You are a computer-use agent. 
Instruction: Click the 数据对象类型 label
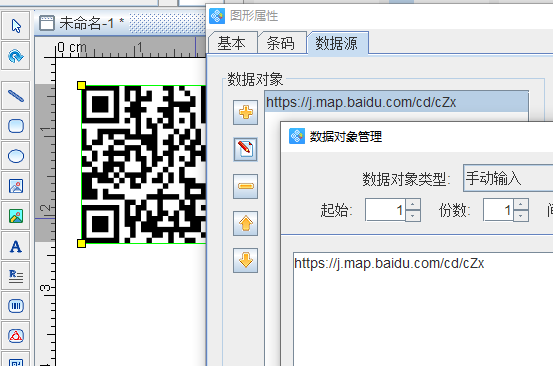click(x=406, y=179)
